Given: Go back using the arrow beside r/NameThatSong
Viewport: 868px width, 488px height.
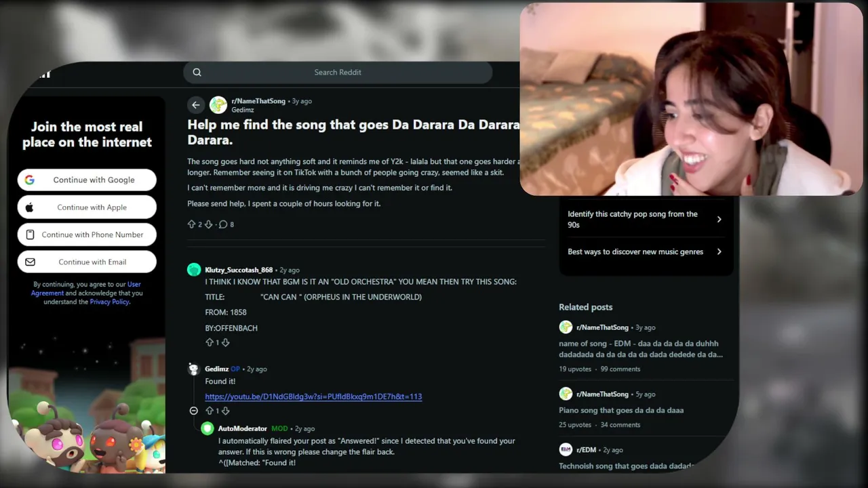Looking at the screenshot, I should [196, 104].
